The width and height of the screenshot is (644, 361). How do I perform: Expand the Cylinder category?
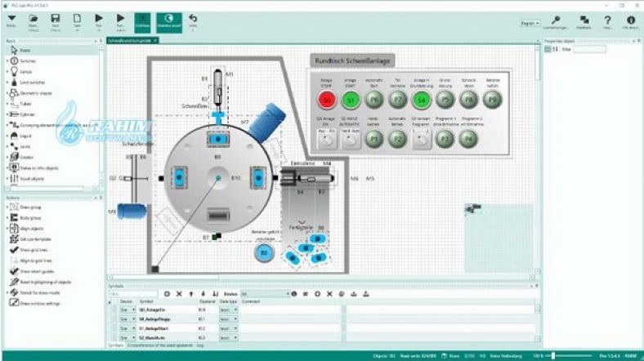[7, 114]
